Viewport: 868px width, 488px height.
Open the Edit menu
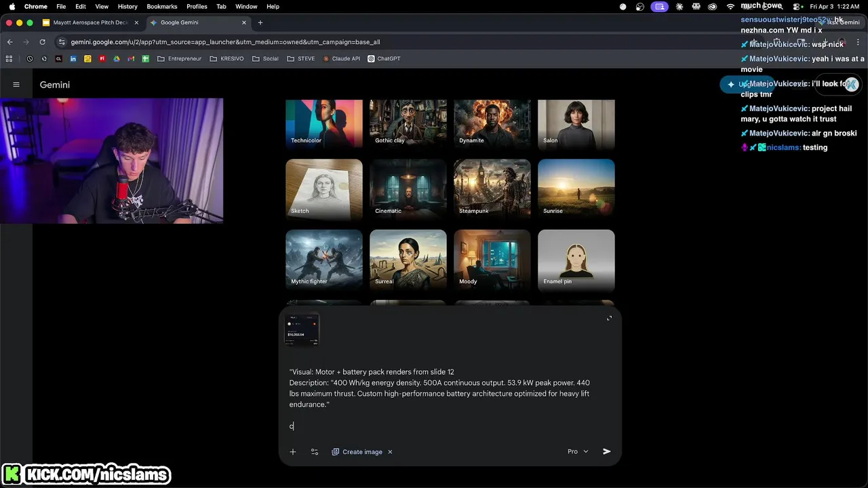(81, 6)
